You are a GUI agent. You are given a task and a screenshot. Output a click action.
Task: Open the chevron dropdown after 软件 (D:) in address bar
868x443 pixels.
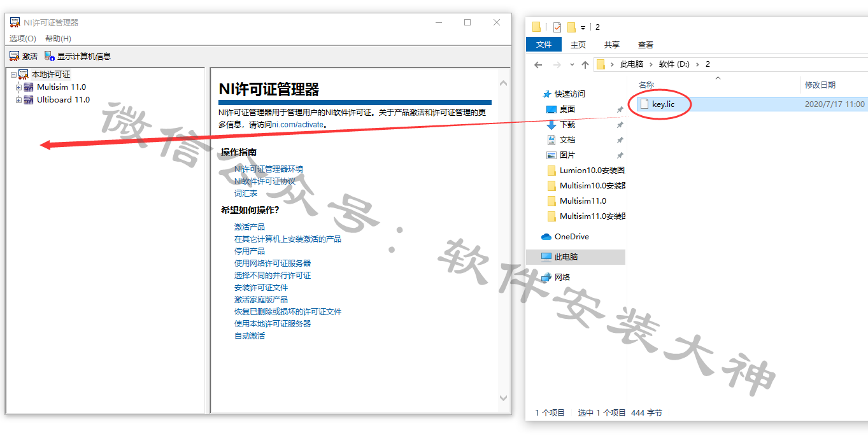tap(698, 64)
